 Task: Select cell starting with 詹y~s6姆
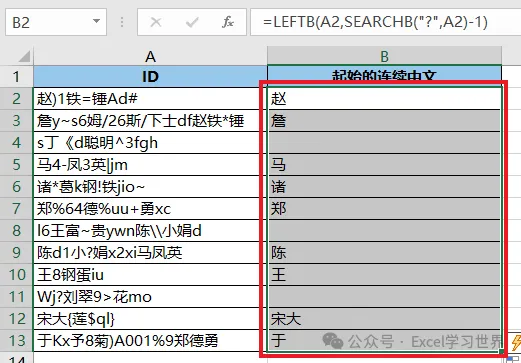(150, 121)
